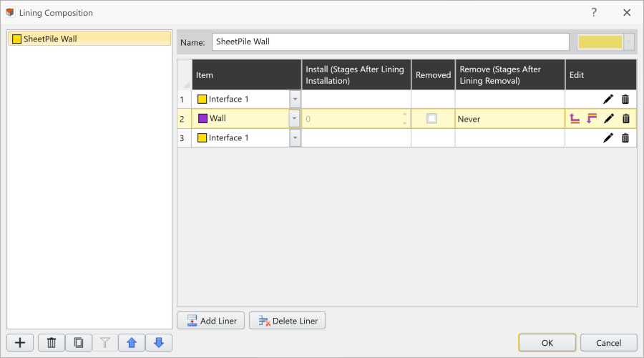
Task: Open the color picker dropdown arrow
Action: pyautogui.click(x=629, y=42)
